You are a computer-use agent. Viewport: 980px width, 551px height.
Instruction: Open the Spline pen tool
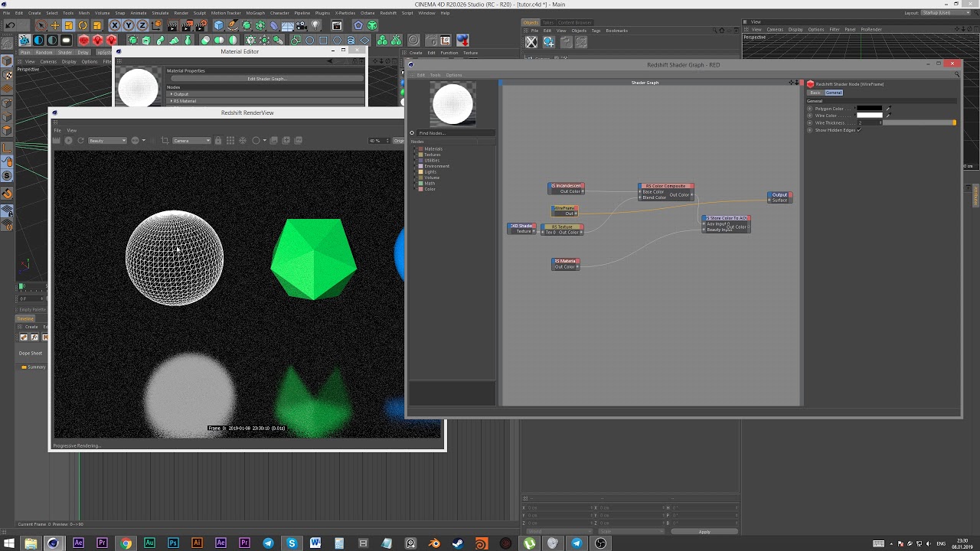click(x=233, y=25)
